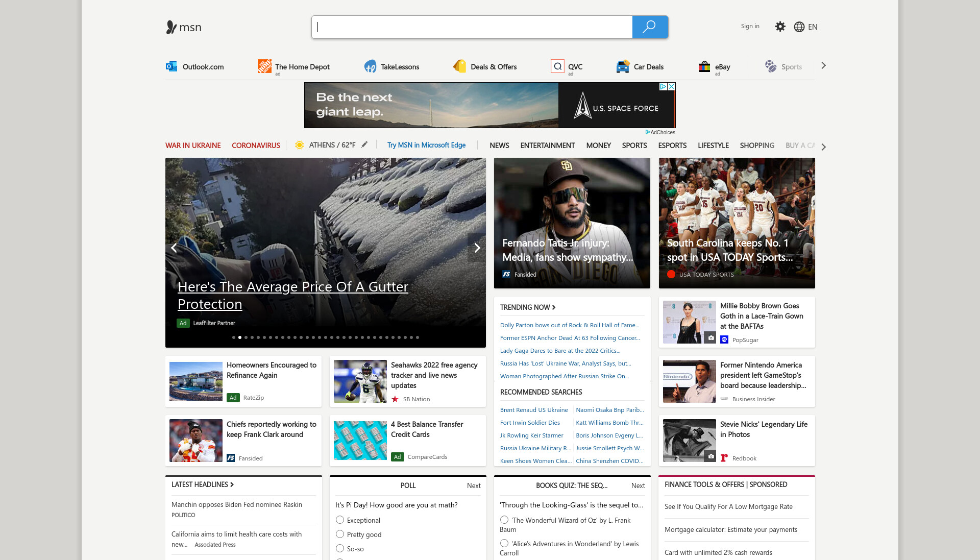Open Seahawks free agency thumbnail
The width and height of the screenshot is (980, 560).
pyautogui.click(x=360, y=381)
